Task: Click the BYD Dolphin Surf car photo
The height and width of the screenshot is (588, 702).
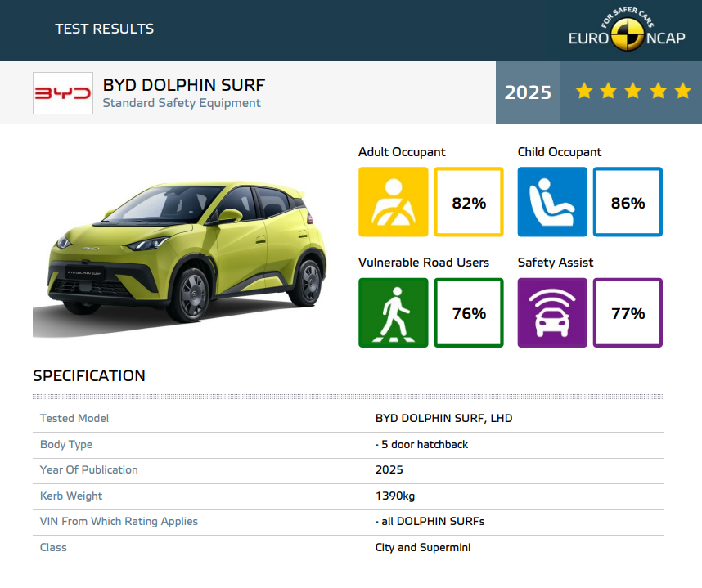Action: click(x=180, y=258)
